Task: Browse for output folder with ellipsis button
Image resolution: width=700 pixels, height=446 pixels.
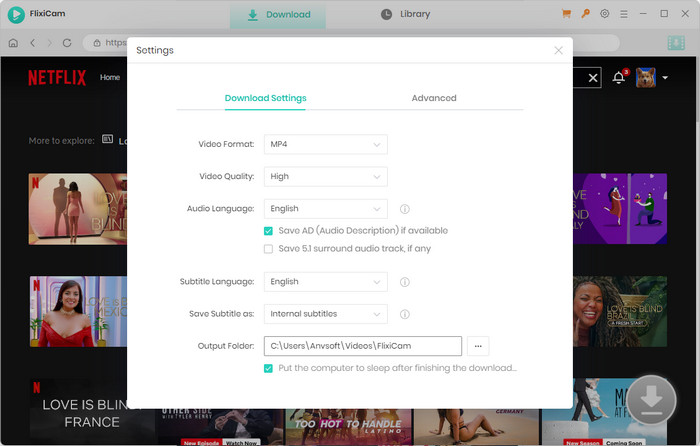Action: coord(478,346)
